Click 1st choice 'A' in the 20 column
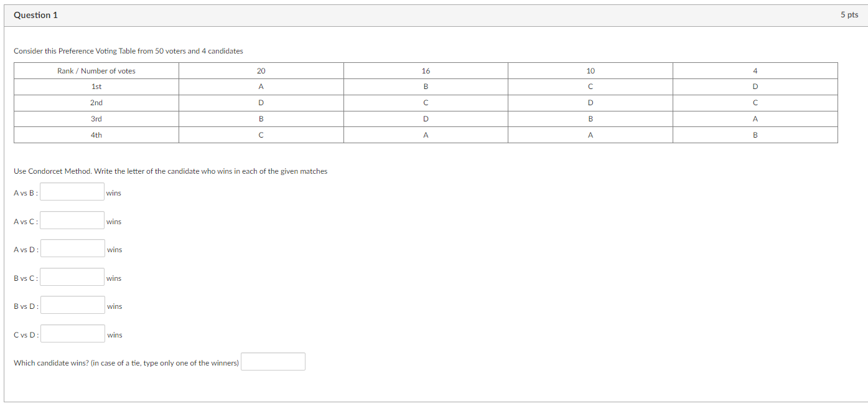This screenshot has height=411, width=868. [261, 87]
